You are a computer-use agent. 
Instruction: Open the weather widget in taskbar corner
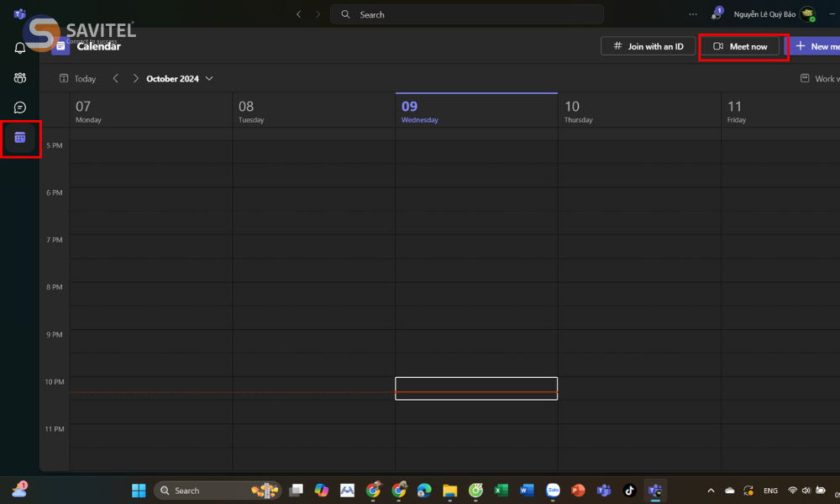click(x=19, y=489)
